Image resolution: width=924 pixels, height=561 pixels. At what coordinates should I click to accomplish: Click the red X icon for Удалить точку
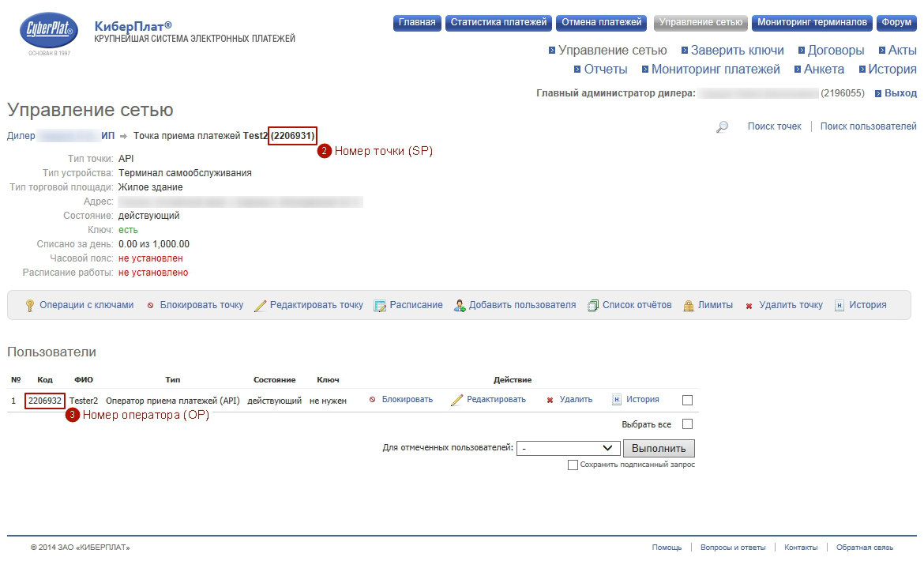click(749, 306)
